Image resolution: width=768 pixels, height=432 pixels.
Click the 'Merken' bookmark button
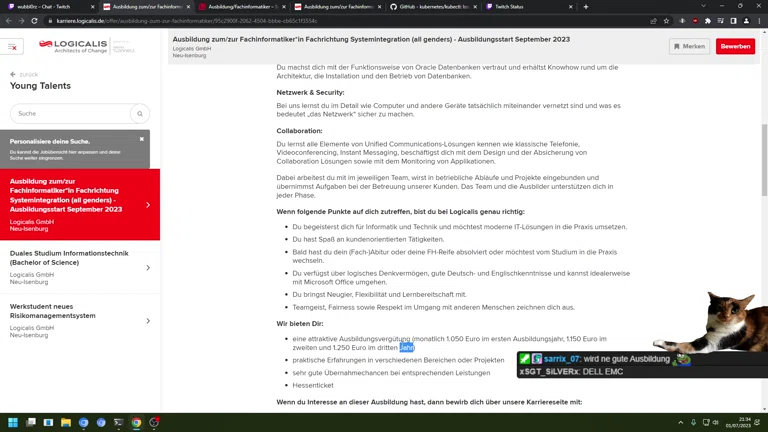(x=689, y=46)
